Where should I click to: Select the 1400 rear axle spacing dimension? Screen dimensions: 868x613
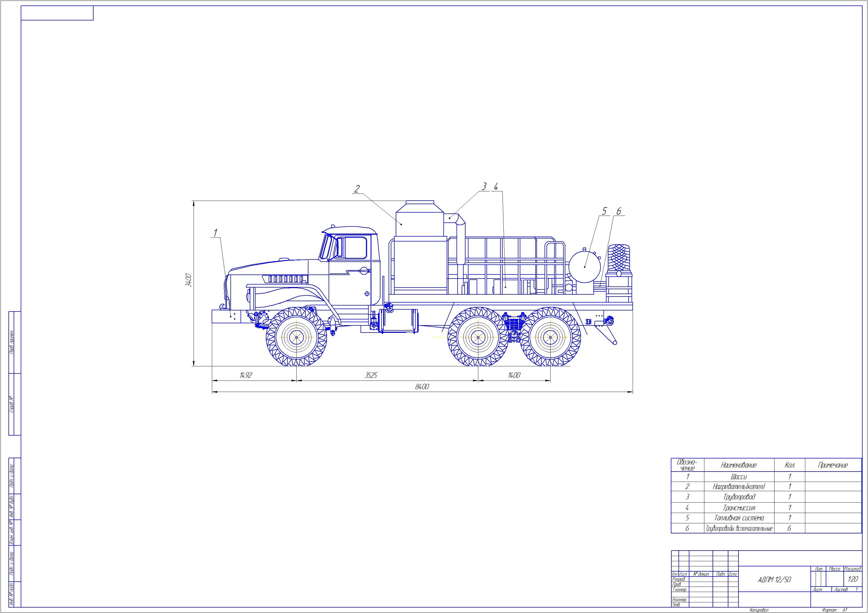pyautogui.click(x=514, y=375)
